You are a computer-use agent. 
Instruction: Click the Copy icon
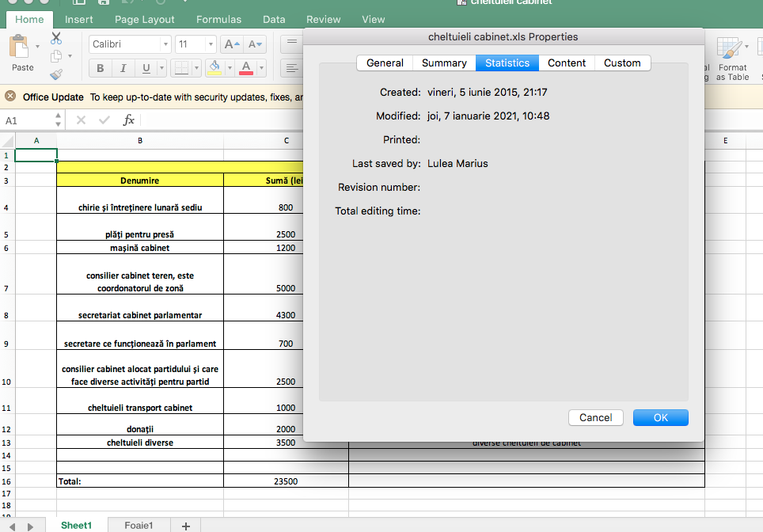click(56, 56)
